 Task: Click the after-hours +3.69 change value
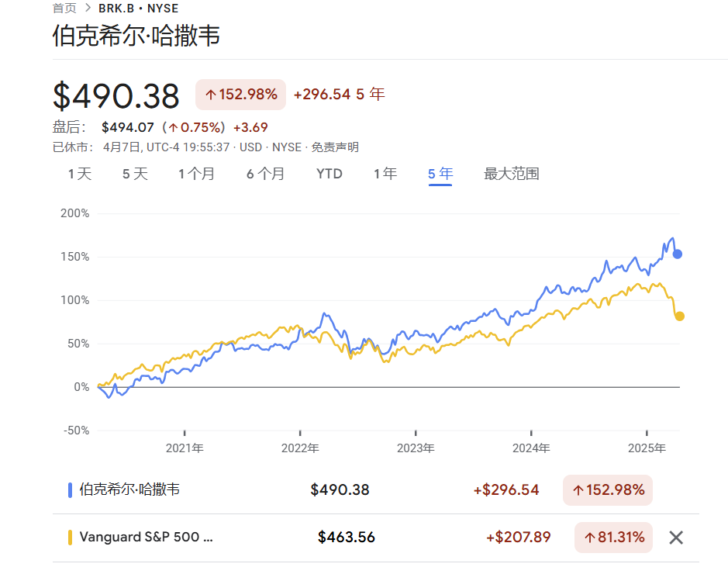pyautogui.click(x=250, y=127)
